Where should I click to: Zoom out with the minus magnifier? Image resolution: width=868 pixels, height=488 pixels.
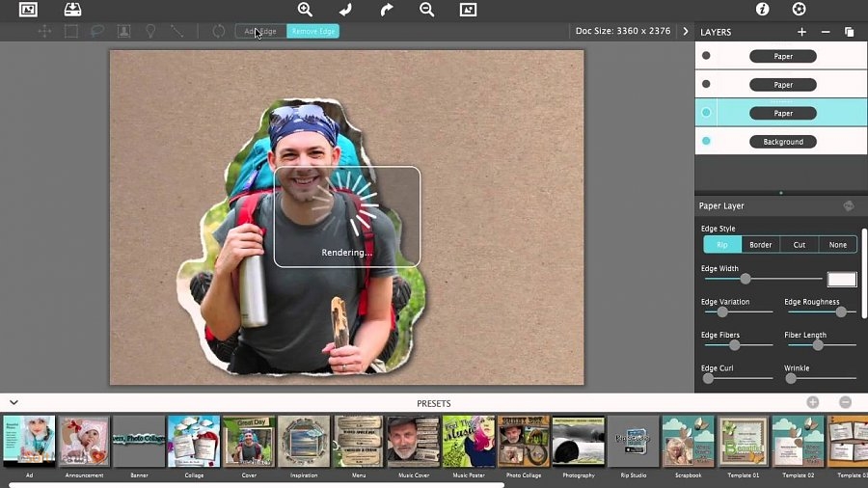tap(427, 10)
